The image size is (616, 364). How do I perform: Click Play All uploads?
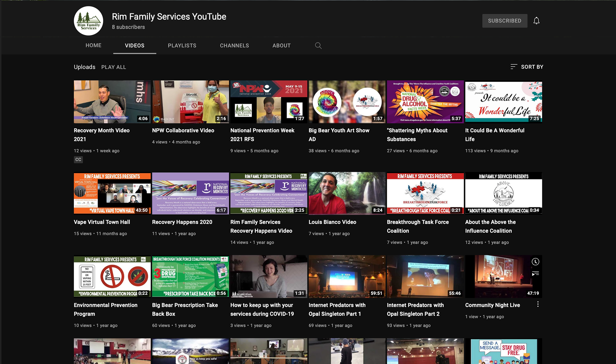tap(114, 67)
